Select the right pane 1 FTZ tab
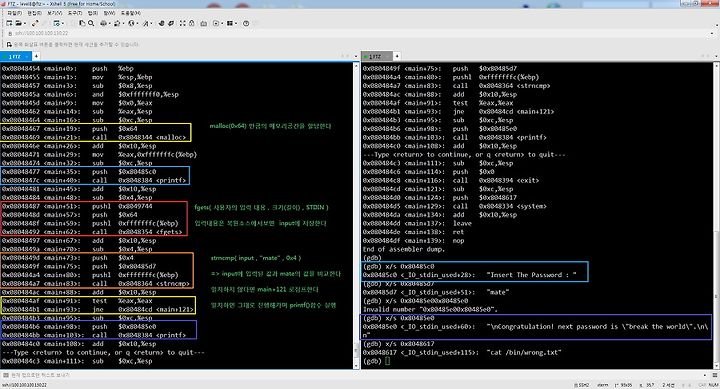 tap(377, 56)
